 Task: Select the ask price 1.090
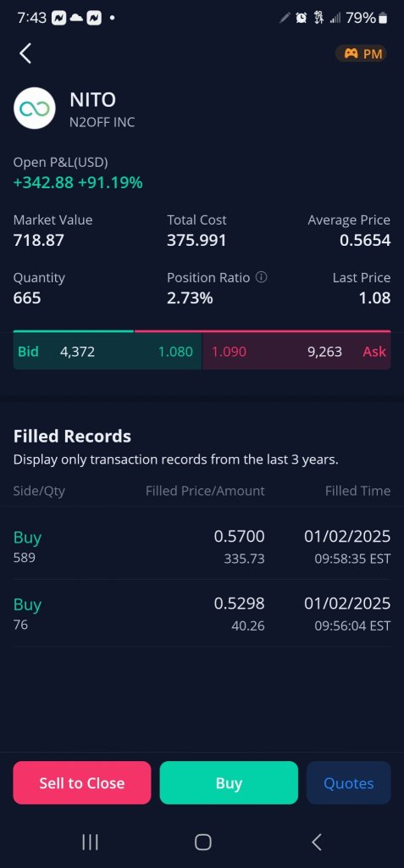point(230,352)
